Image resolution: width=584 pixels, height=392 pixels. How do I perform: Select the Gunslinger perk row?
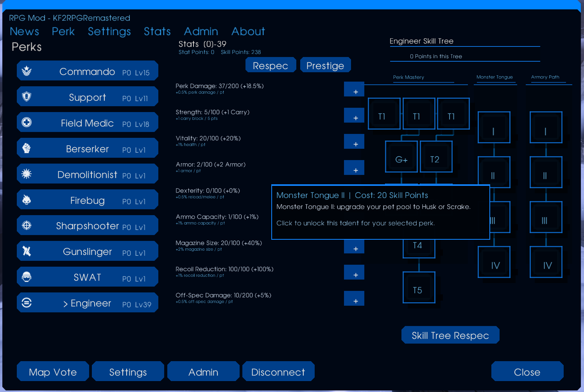coord(88,251)
